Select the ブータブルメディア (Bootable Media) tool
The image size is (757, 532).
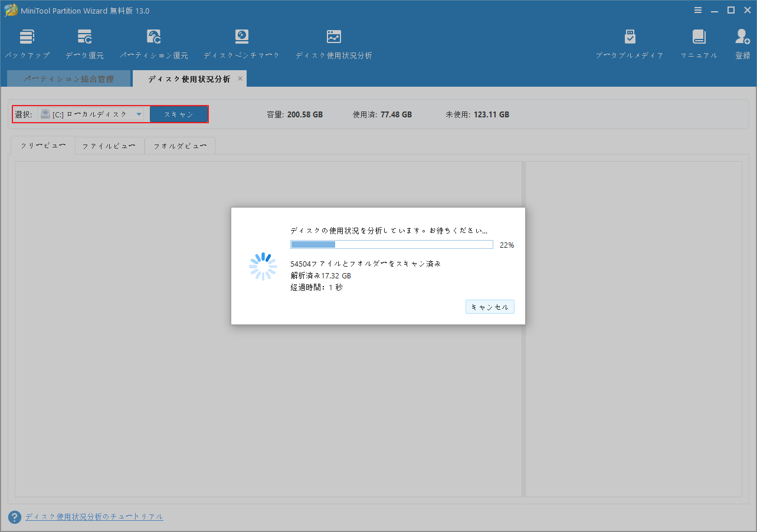click(x=630, y=42)
